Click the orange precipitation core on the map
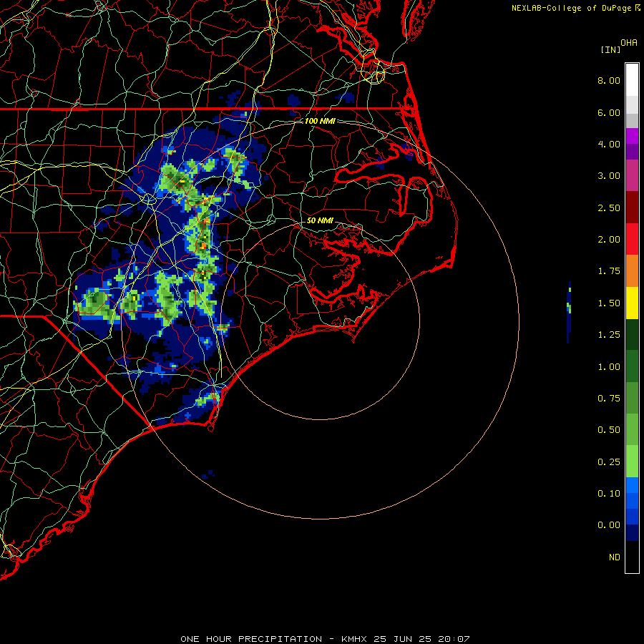The image size is (644, 644). pyautogui.click(x=203, y=245)
